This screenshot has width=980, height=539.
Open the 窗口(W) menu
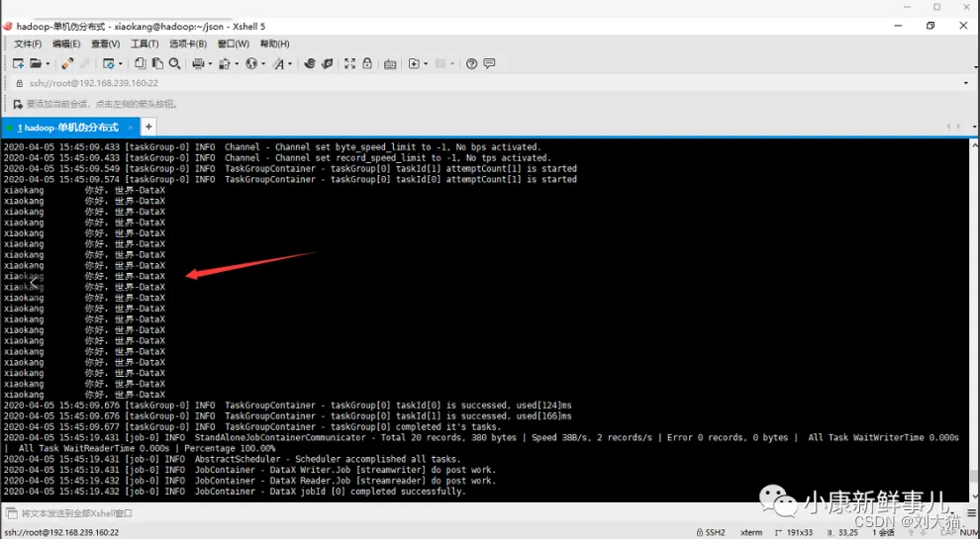234,44
